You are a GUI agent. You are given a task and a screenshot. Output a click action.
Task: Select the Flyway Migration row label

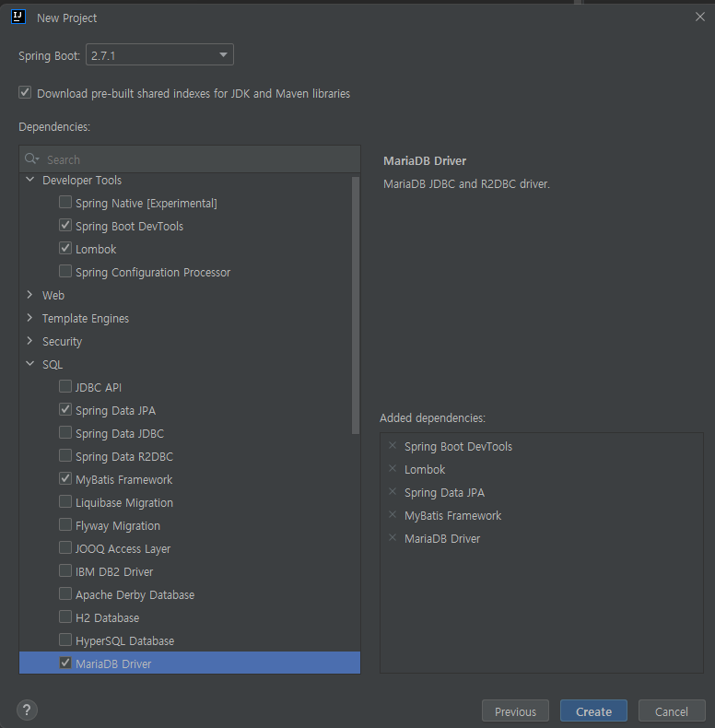[x=118, y=526]
